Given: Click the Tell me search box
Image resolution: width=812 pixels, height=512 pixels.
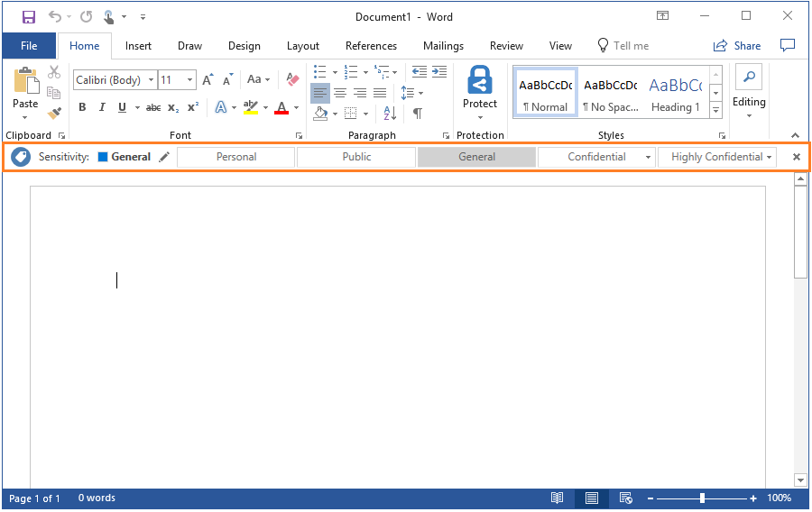Looking at the screenshot, I should point(623,45).
